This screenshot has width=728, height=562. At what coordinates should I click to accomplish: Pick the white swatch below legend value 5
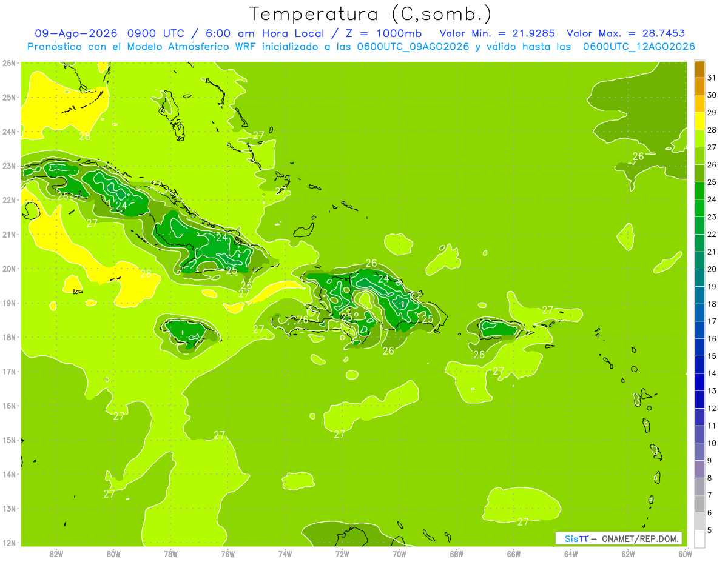[x=699, y=538]
